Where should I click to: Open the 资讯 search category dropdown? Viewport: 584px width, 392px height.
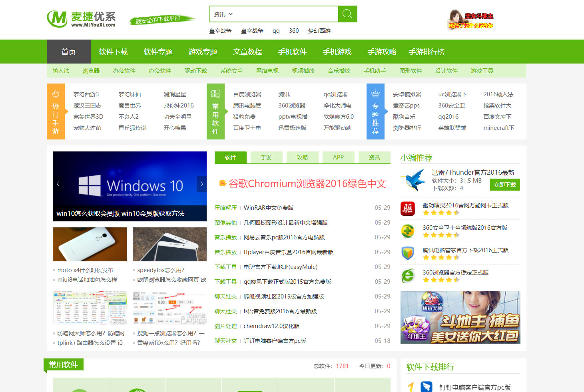[x=223, y=14]
